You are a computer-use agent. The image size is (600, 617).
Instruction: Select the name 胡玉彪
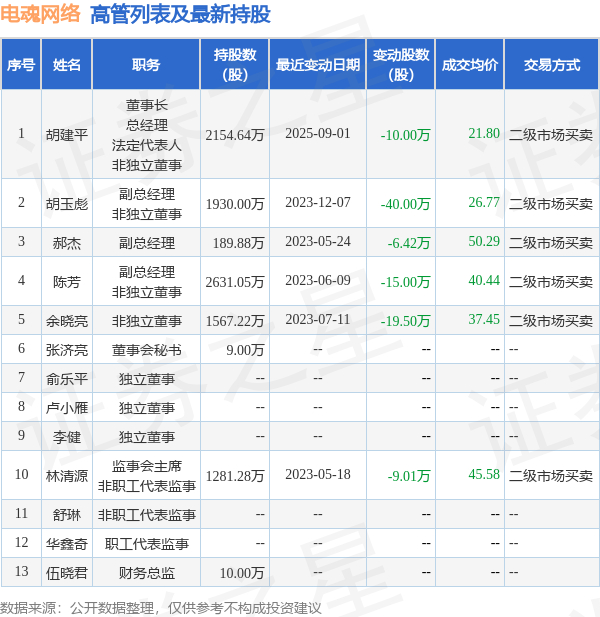tap(66, 204)
